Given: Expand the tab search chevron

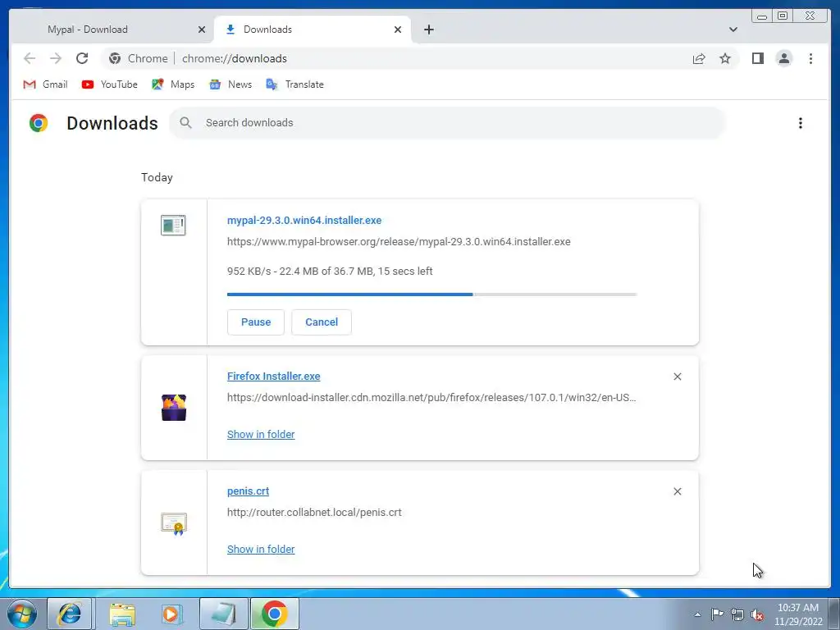Looking at the screenshot, I should pos(733,30).
